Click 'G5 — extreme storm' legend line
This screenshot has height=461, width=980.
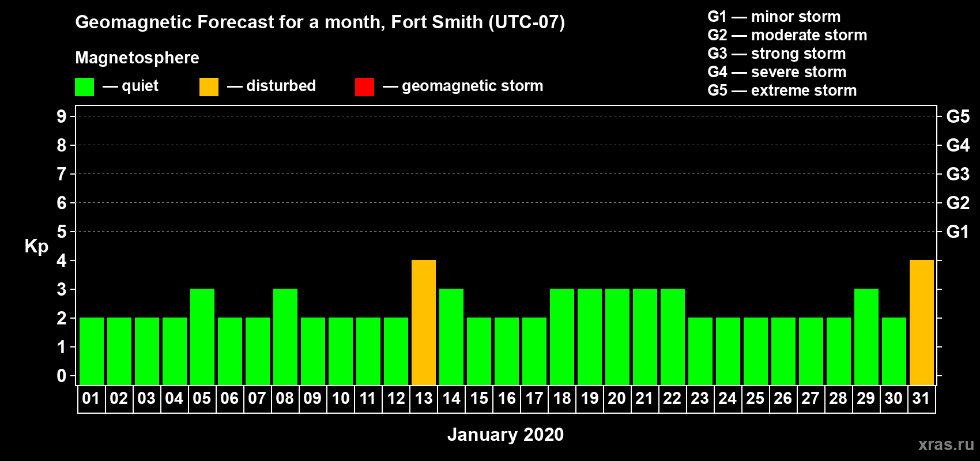[x=782, y=90]
